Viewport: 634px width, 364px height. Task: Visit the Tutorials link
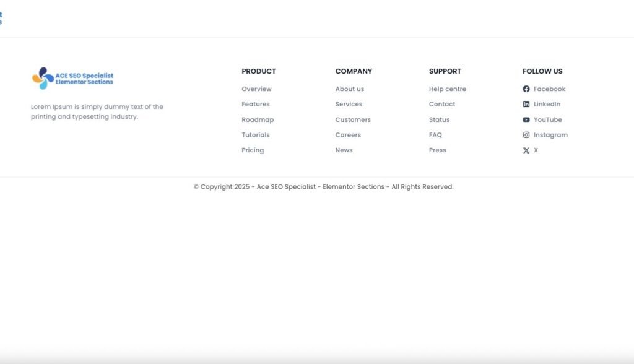256,135
